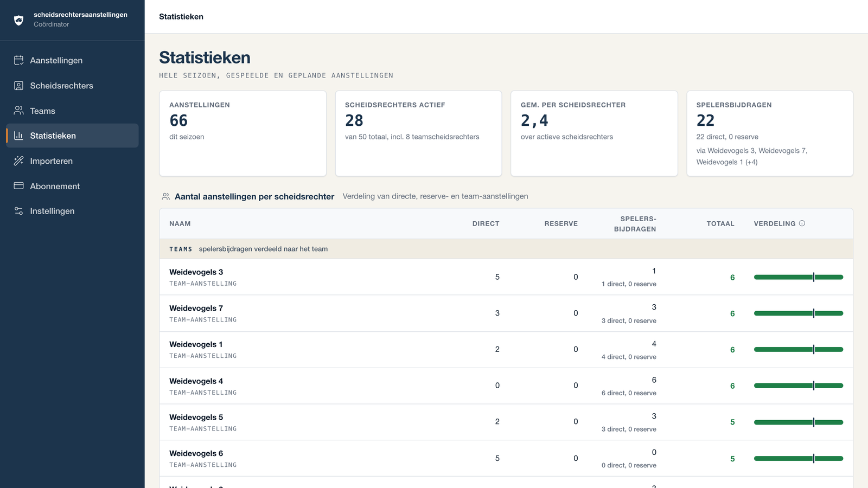Click the Spelersbijdragen column header

point(635,224)
